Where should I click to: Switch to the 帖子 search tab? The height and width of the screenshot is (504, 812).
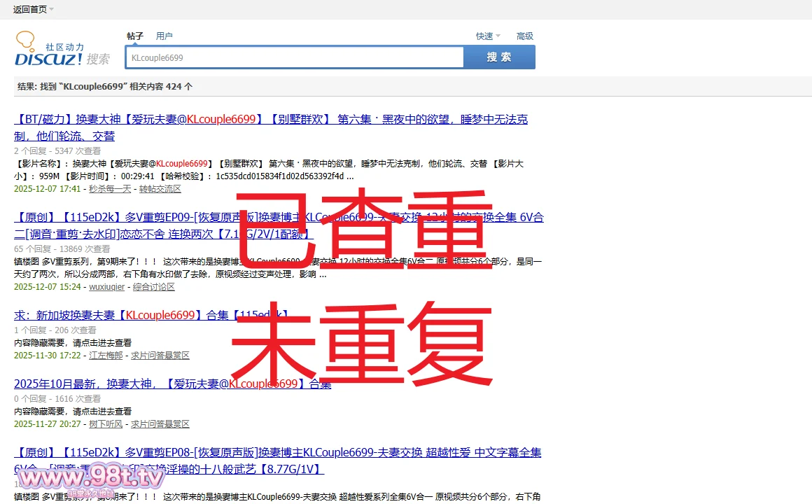coord(135,36)
